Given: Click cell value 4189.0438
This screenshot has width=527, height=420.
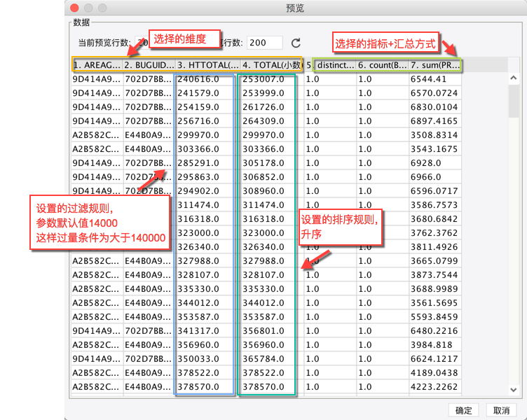Looking at the screenshot, I should click(434, 372).
